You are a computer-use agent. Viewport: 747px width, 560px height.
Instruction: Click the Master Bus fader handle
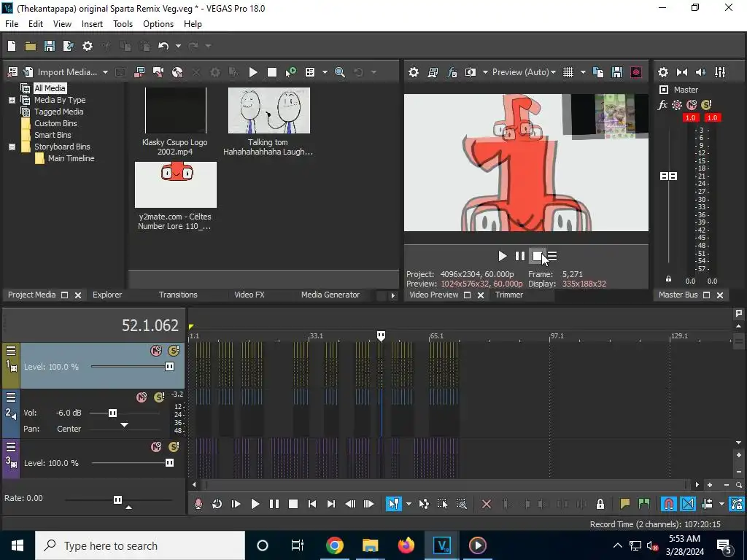coord(668,176)
